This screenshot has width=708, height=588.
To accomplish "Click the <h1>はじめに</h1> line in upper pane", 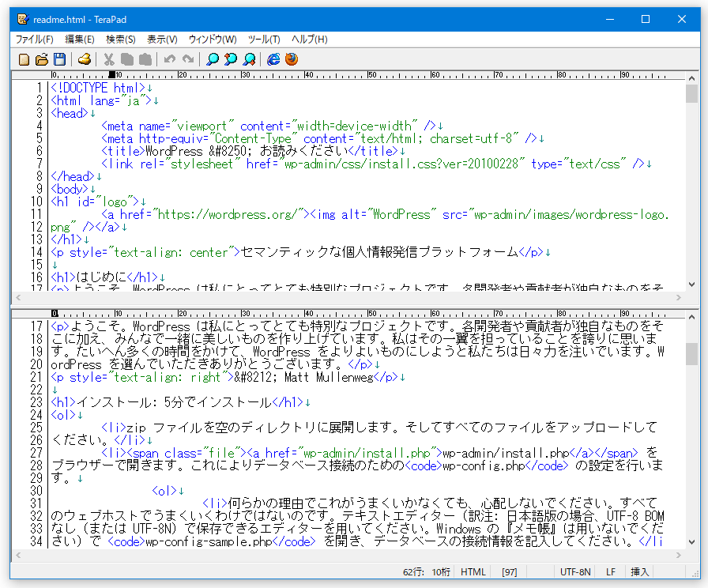I will pyautogui.click(x=104, y=277).
